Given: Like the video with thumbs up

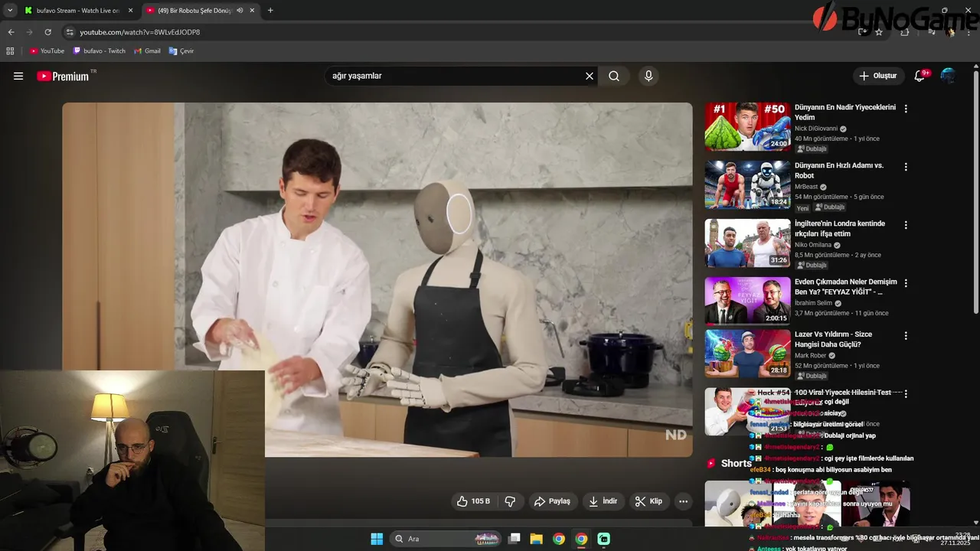Looking at the screenshot, I should 473,501.
